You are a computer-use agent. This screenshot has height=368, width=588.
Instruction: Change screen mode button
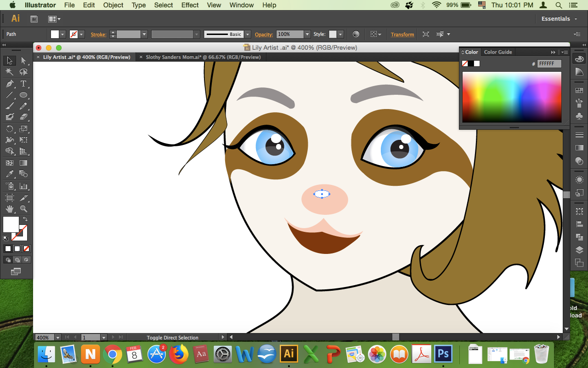click(16, 271)
